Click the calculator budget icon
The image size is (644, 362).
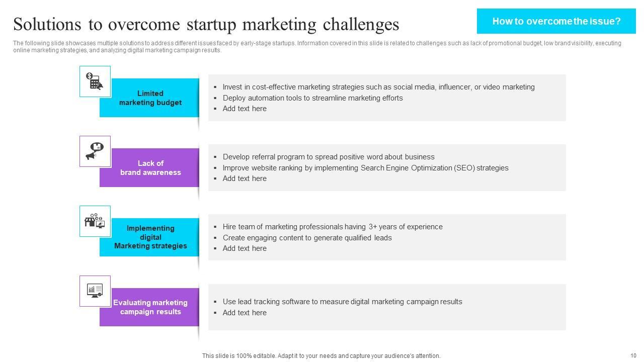tap(95, 81)
